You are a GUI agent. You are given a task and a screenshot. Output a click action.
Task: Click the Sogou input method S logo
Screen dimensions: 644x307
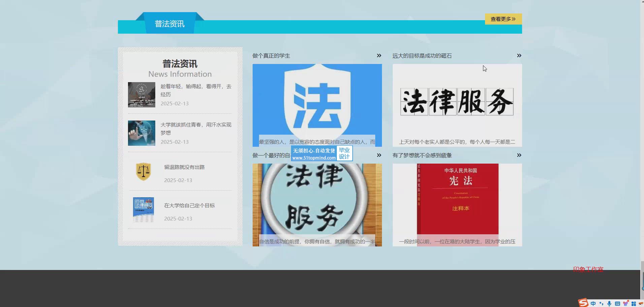click(x=583, y=303)
